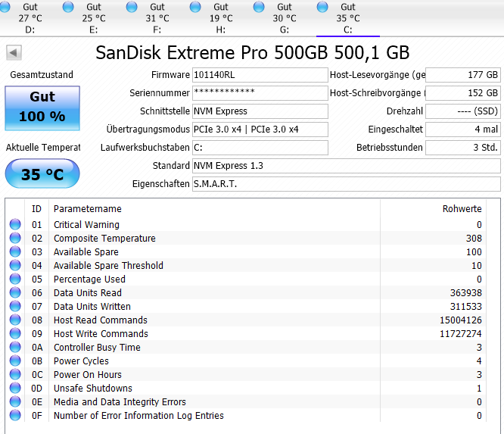The image size is (504, 434).
Task: Click the previous disk arrow button
Action: pos(14,52)
